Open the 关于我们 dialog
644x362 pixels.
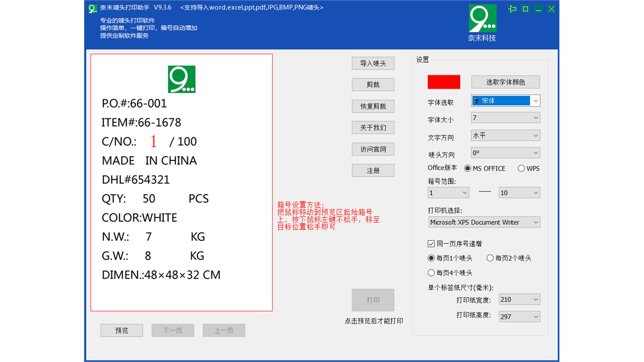point(373,128)
